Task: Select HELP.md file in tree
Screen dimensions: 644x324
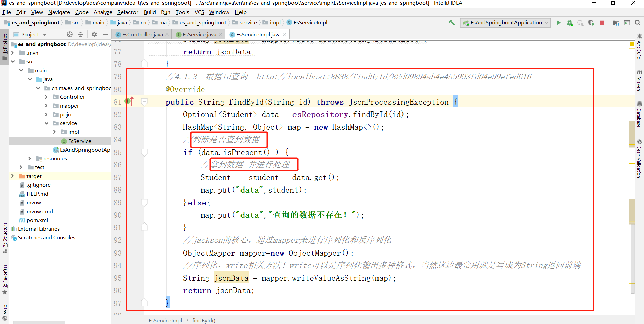Action: click(37, 194)
